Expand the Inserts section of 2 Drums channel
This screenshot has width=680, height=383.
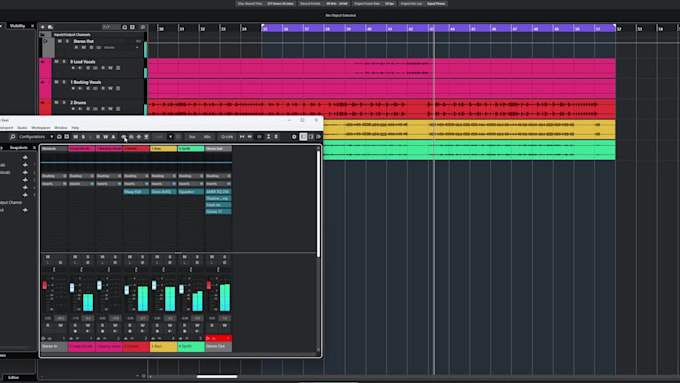136,184
